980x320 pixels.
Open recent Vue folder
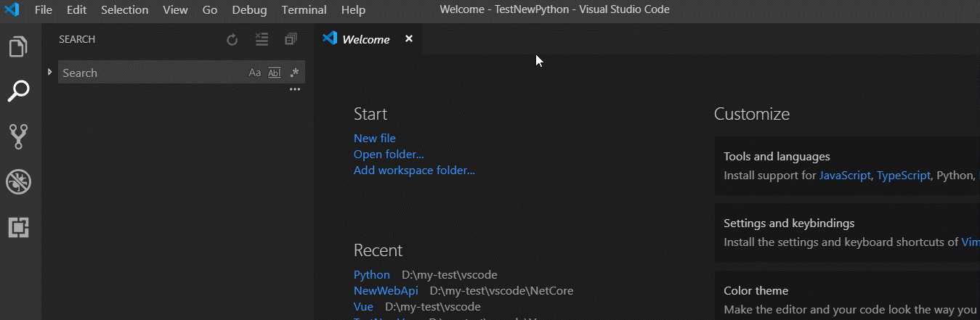[363, 307]
